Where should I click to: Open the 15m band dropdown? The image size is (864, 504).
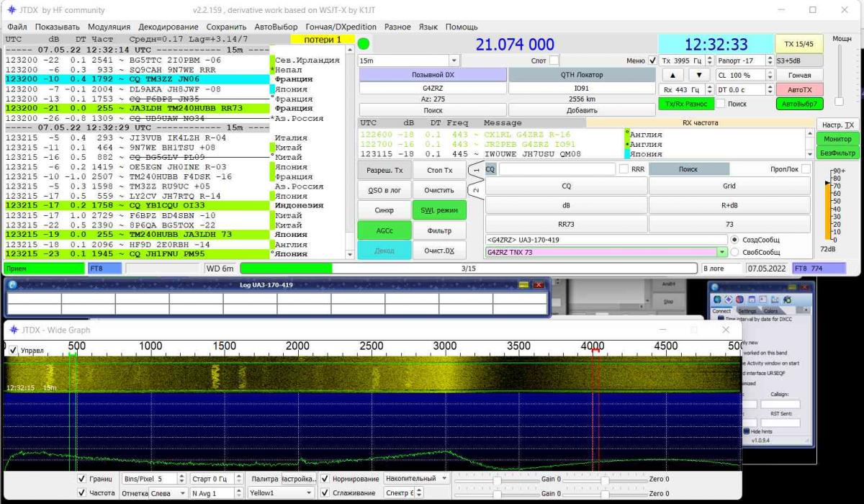click(x=454, y=61)
